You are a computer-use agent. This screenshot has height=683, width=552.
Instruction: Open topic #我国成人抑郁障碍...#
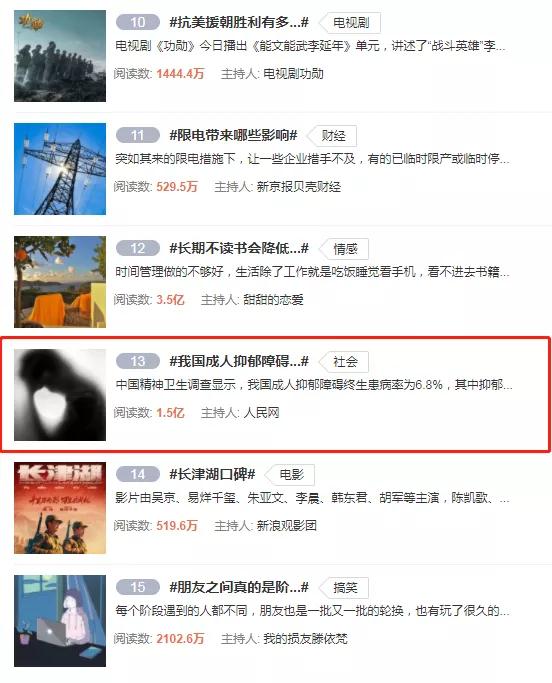point(239,361)
